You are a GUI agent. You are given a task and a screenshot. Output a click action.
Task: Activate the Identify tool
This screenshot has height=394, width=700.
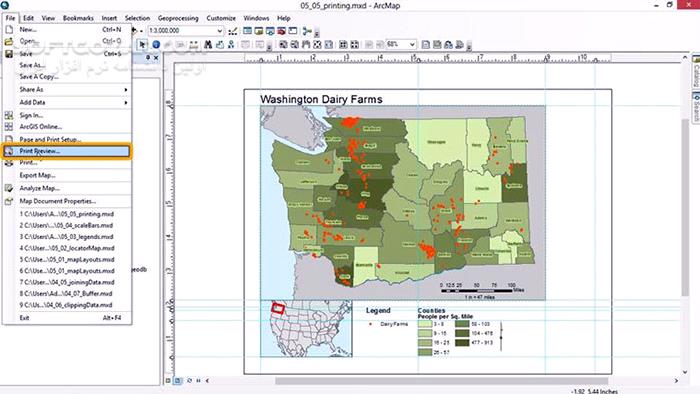coord(156,44)
